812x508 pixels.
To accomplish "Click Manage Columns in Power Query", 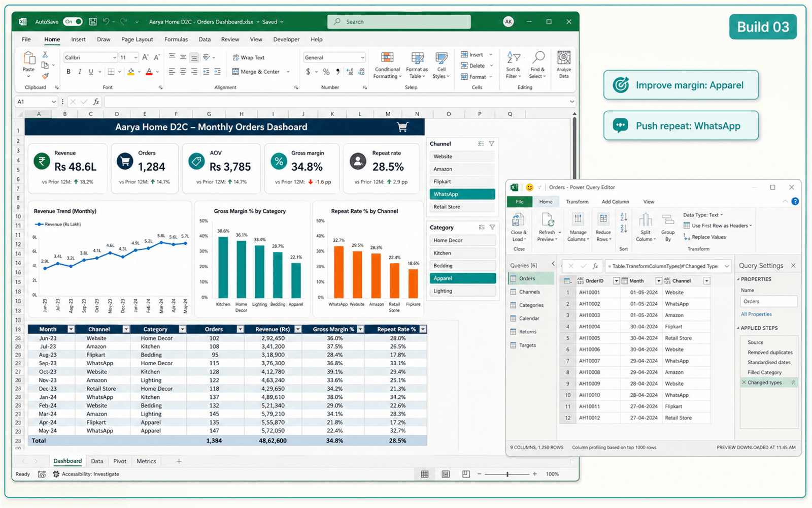I will [578, 227].
